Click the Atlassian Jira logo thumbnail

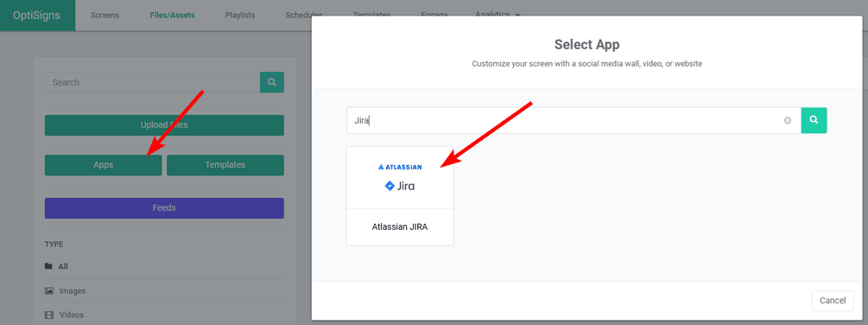[x=400, y=178]
